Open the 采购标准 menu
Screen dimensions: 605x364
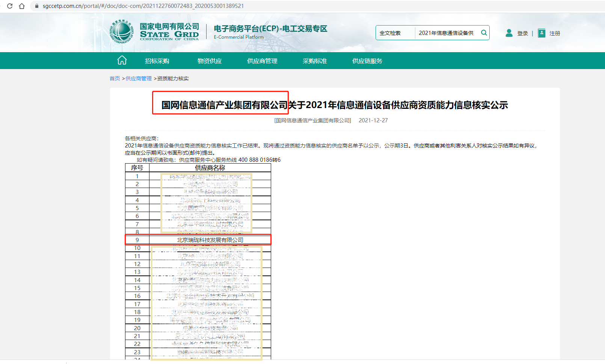315,61
